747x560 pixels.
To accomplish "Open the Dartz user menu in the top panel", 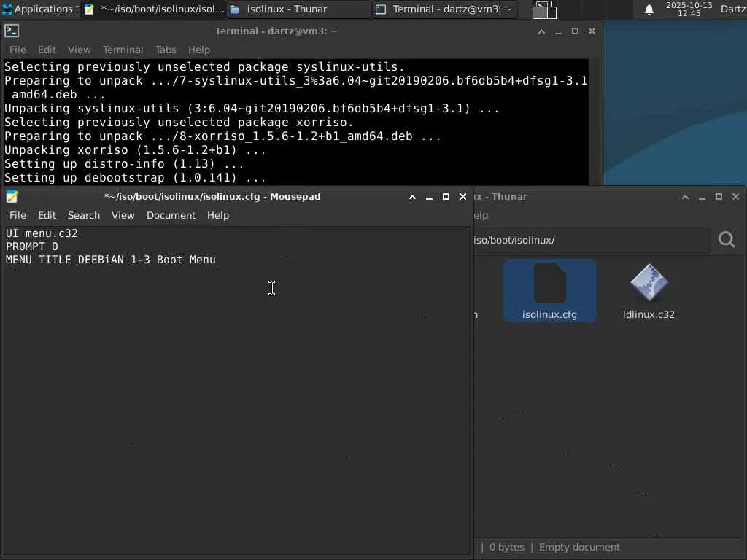I will 733,9.
